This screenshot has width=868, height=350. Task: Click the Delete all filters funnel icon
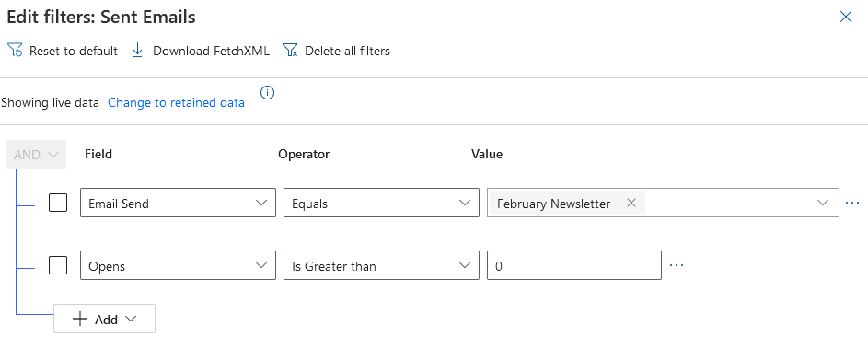pyautogui.click(x=291, y=51)
